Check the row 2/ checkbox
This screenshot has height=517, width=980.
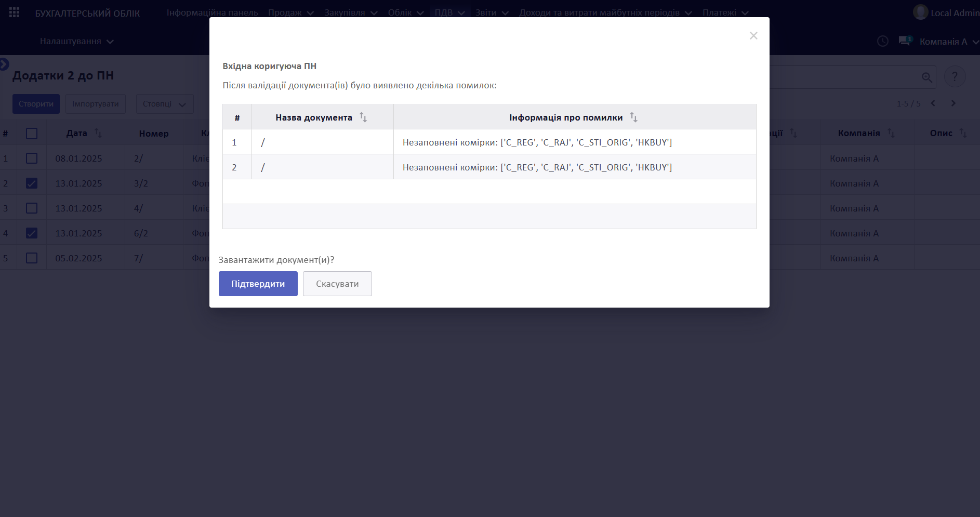[x=32, y=158]
